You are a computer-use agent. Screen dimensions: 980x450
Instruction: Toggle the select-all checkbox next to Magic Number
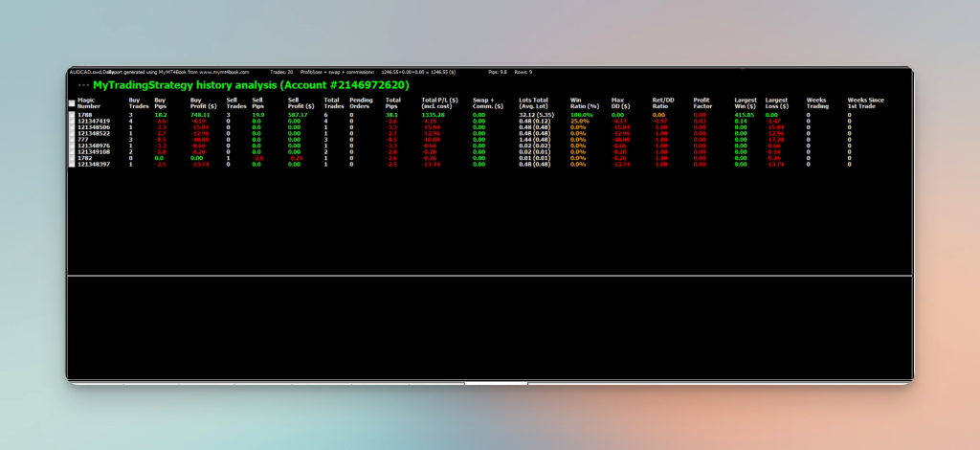point(72,103)
